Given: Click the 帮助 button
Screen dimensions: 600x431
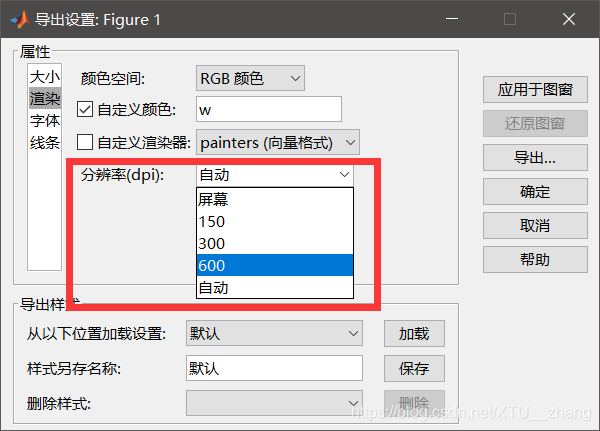Looking at the screenshot, I should pyautogui.click(x=535, y=260).
